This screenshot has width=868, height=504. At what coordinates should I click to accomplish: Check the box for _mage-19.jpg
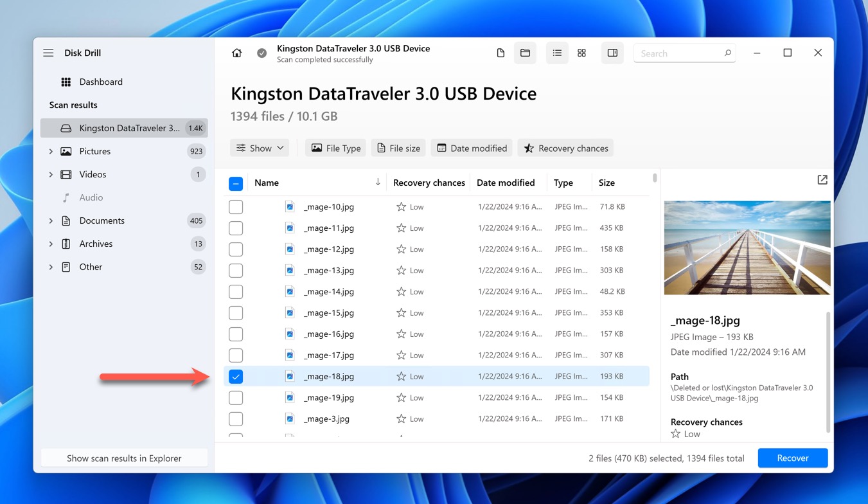236,398
